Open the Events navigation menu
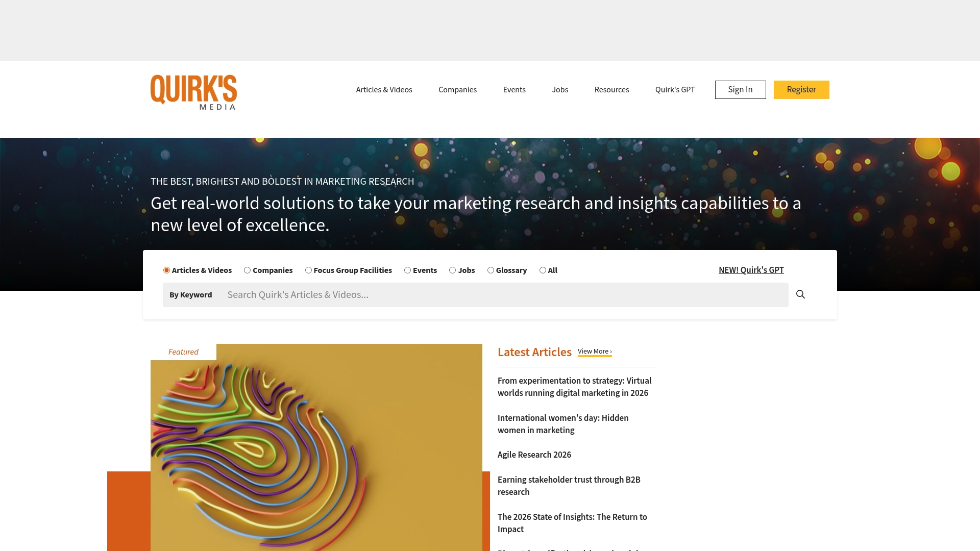Screen dimensions: 980x551 (514, 89)
